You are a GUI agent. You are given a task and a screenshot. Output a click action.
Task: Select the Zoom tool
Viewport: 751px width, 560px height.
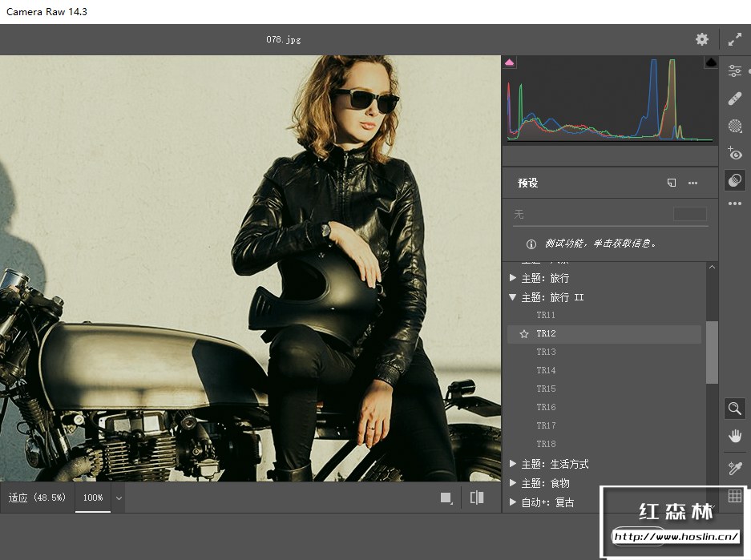(734, 409)
